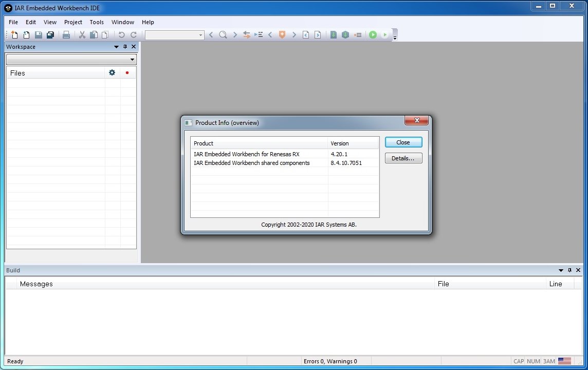Image resolution: width=588 pixels, height=370 pixels.
Task: Click Errors 0, Warnings 0 in status bar
Action: click(x=330, y=361)
